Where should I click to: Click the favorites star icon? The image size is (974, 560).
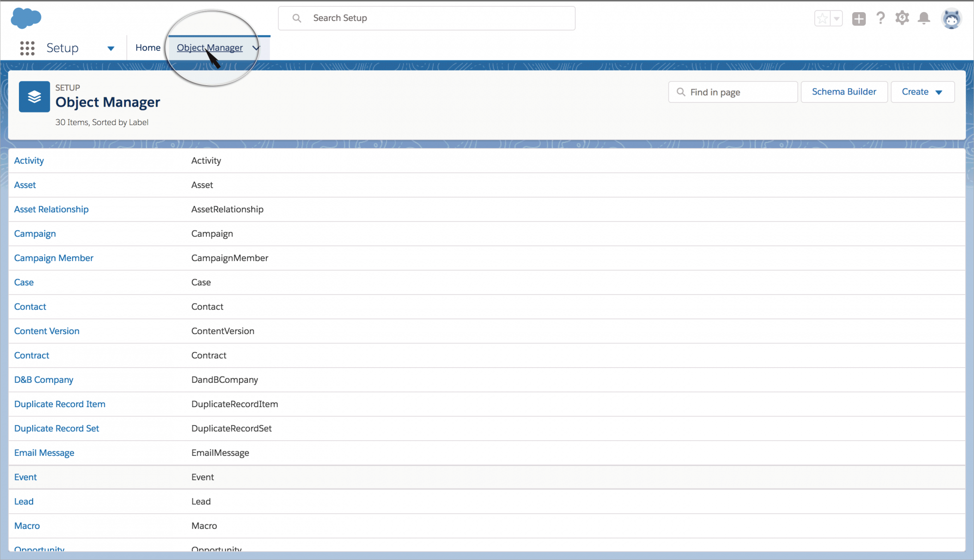[x=823, y=19]
